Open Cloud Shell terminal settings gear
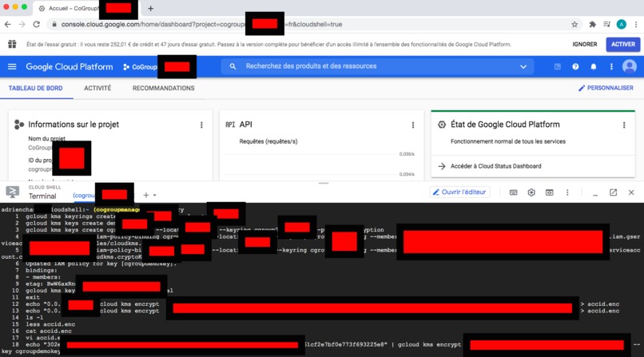 [x=531, y=192]
